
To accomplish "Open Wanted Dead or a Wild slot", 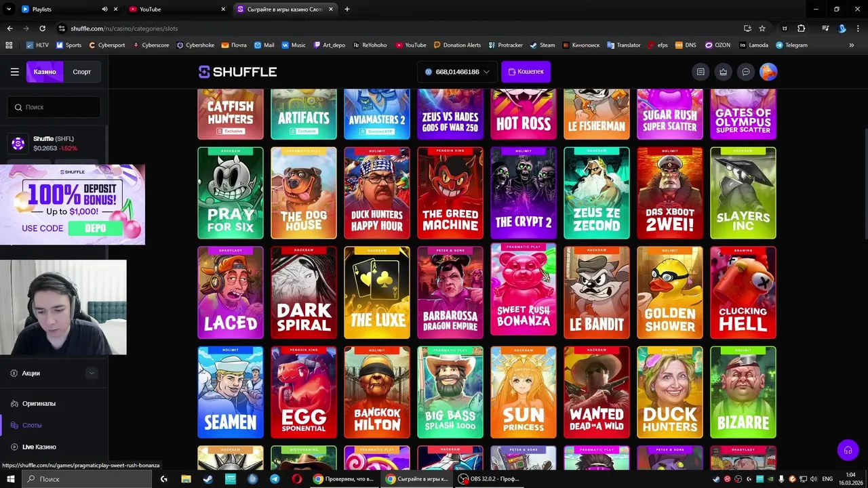I will click(597, 392).
